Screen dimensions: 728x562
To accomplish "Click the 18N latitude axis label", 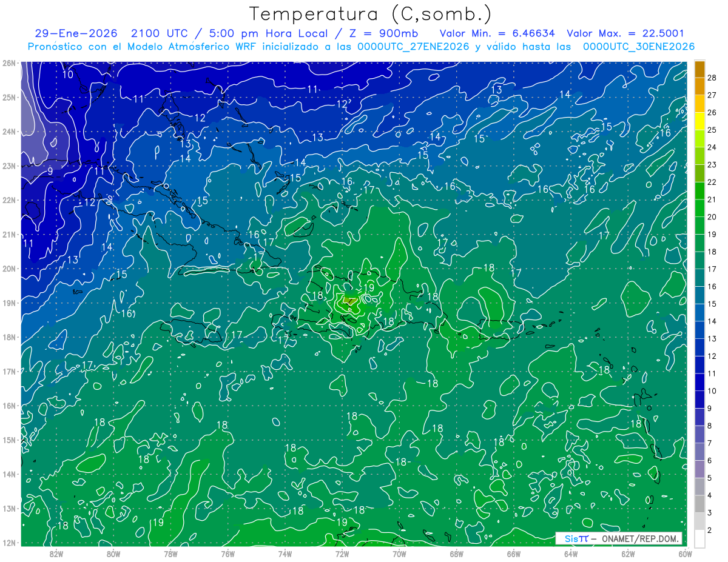I will click(x=8, y=337).
